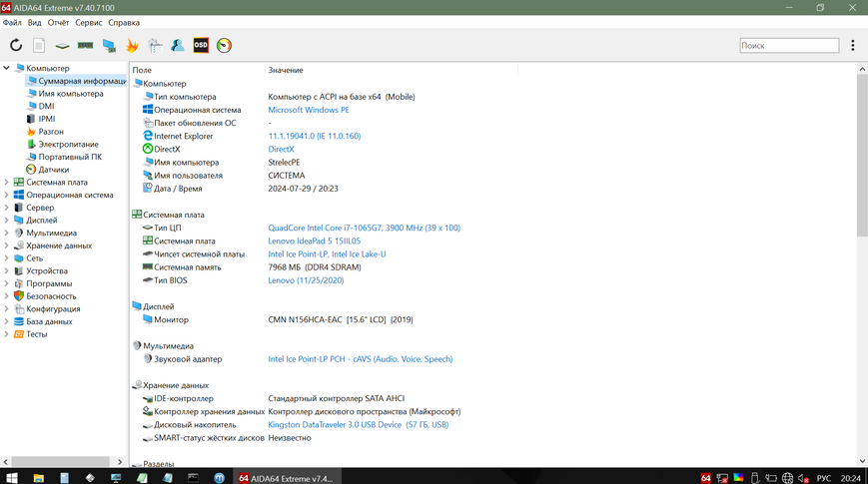Click the AIDA64 Extreme taskbar button
The width and height of the screenshot is (868, 484).
[287, 478]
